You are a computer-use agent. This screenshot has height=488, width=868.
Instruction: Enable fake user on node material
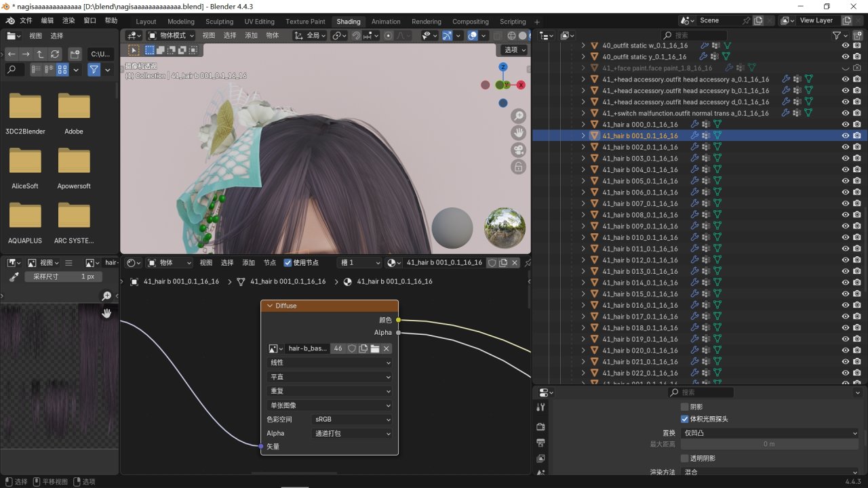click(492, 263)
